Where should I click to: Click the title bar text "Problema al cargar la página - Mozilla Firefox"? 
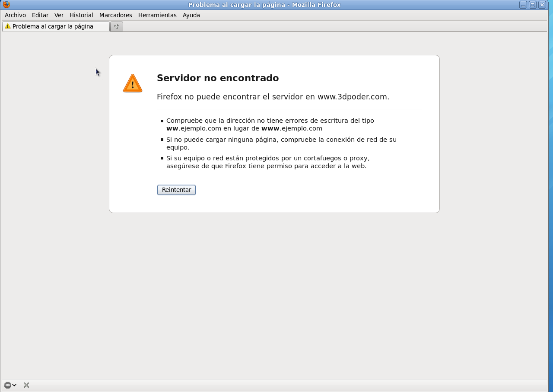coord(264,5)
